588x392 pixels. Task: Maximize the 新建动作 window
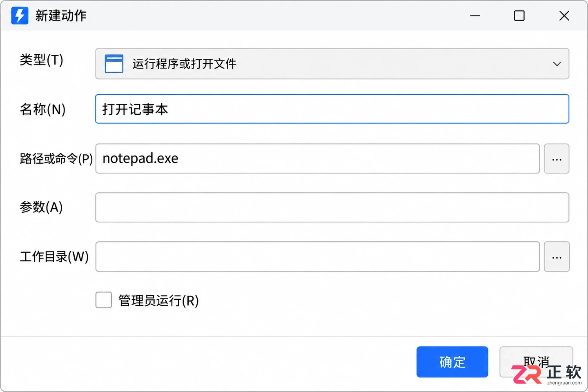click(x=519, y=16)
